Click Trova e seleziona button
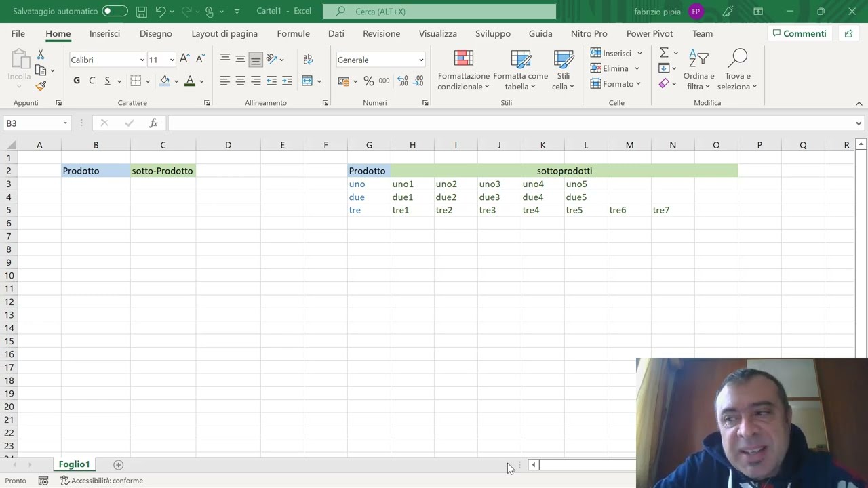The height and width of the screenshot is (488, 868). pos(737,70)
